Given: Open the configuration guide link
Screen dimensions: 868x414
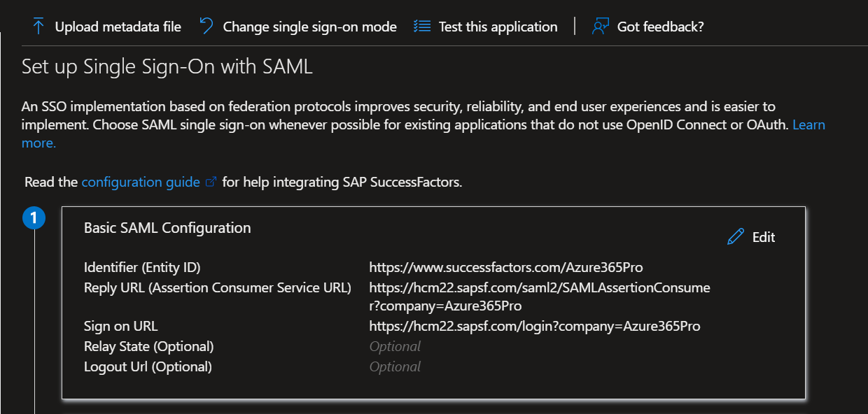Looking at the screenshot, I should click(141, 182).
